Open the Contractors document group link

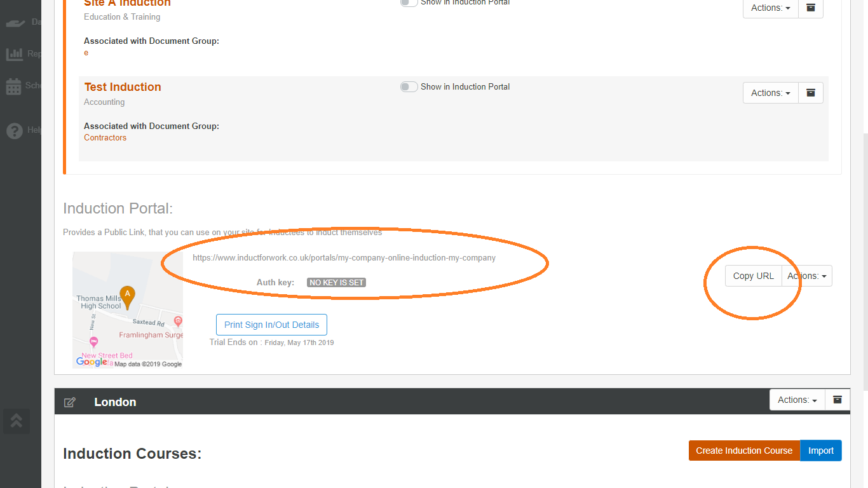[105, 138]
